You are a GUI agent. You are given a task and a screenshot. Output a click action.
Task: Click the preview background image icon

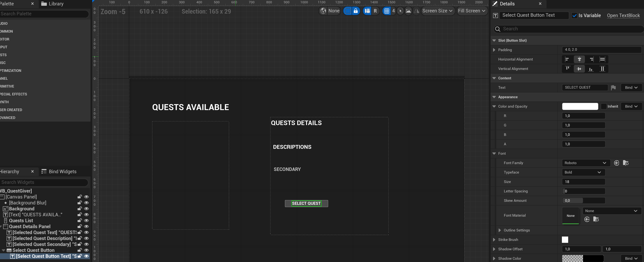tap(408, 11)
